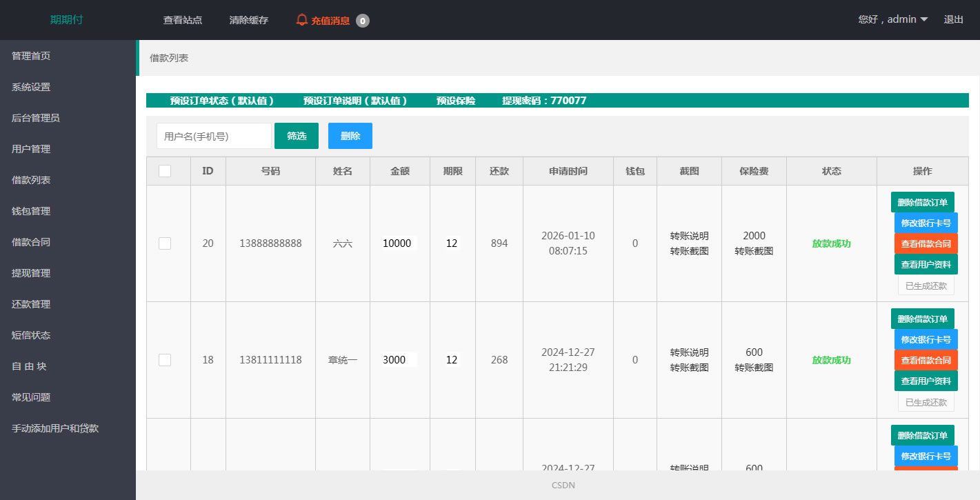
Task: Click the bell icon beside 充值消息
Action: click(301, 20)
